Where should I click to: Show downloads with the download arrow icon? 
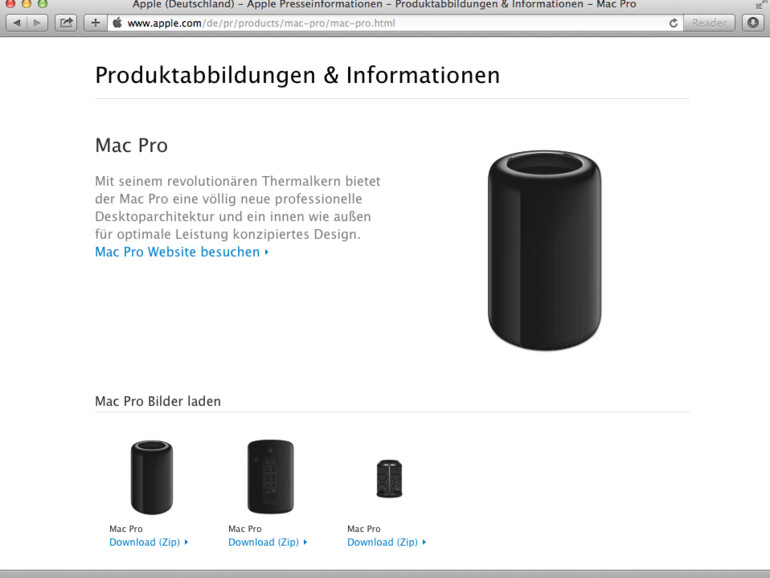(753, 23)
